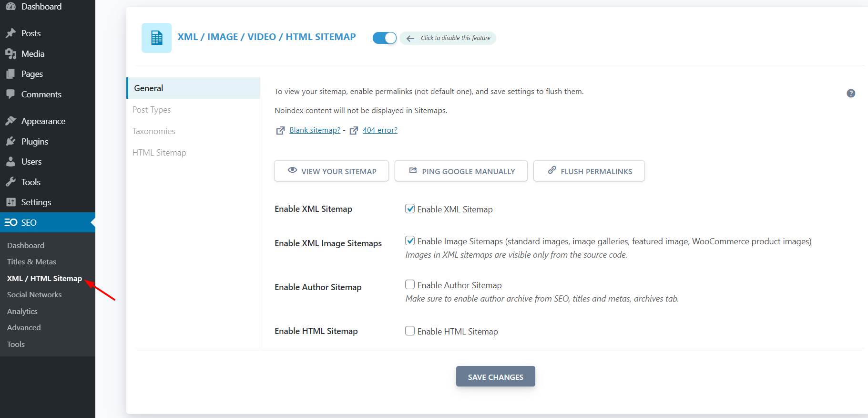This screenshot has height=418, width=868.
Task: Open the Posts menu item
Action: [48, 33]
